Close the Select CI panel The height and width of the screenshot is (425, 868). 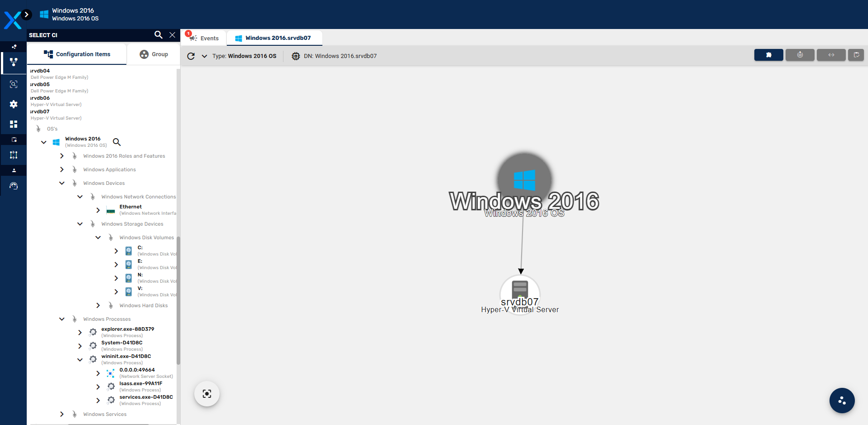pyautogui.click(x=172, y=35)
